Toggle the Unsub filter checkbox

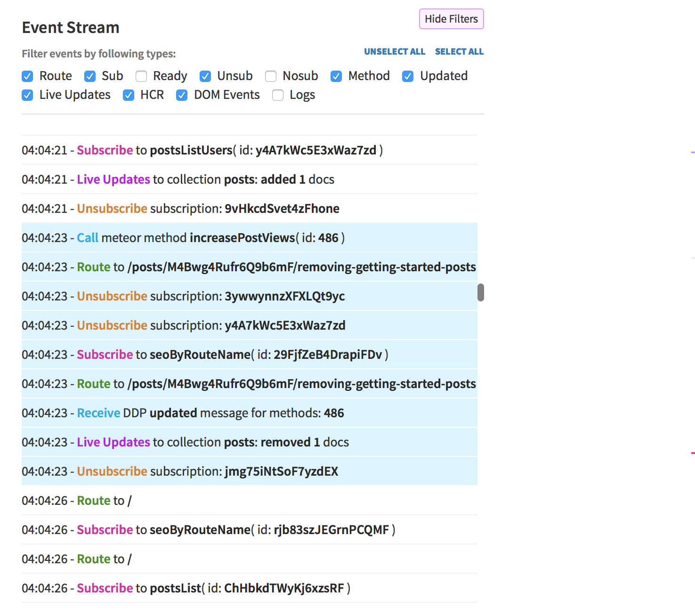(205, 76)
